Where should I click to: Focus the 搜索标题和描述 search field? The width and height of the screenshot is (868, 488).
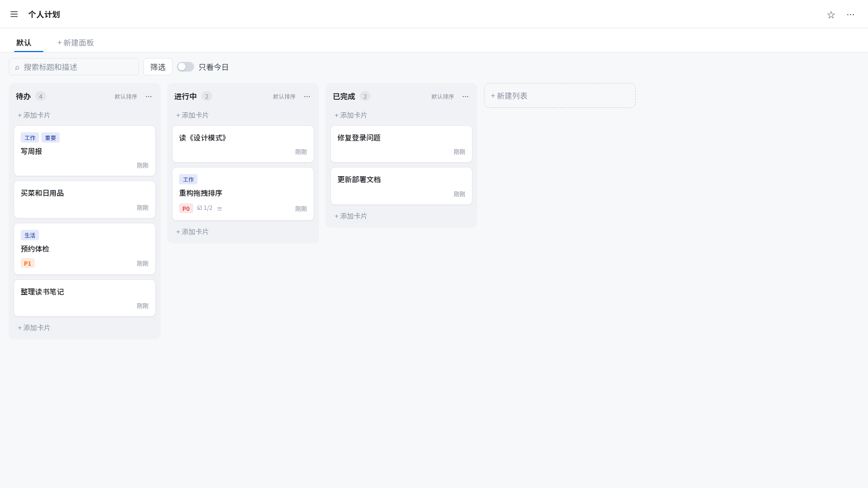[74, 67]
